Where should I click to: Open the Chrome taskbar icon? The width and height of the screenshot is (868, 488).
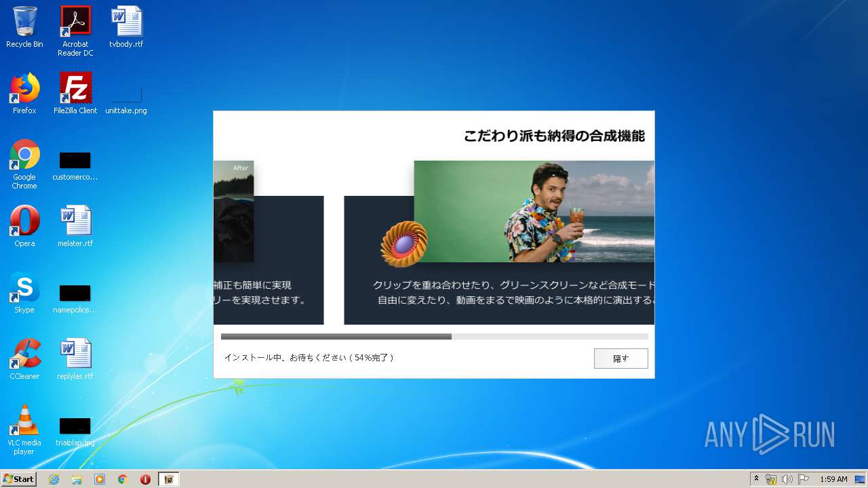(x=123, y=479)
